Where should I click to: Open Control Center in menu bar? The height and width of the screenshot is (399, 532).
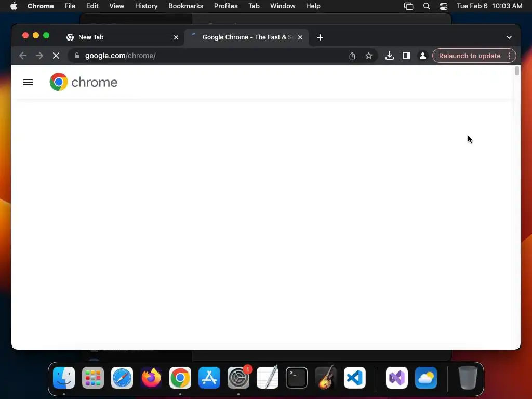444,6
